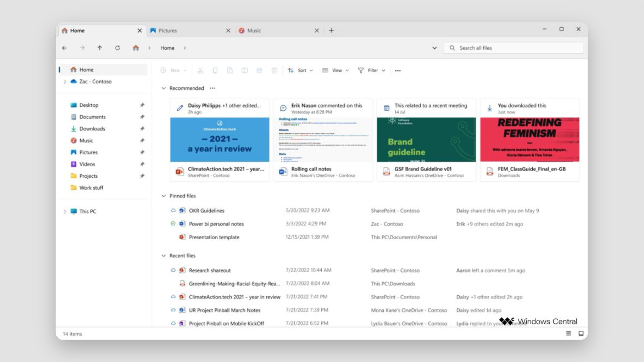Click the Delete trash icon in toolbar
The height and width of the screenshot is (362, 644).
[x=274, y=70]
